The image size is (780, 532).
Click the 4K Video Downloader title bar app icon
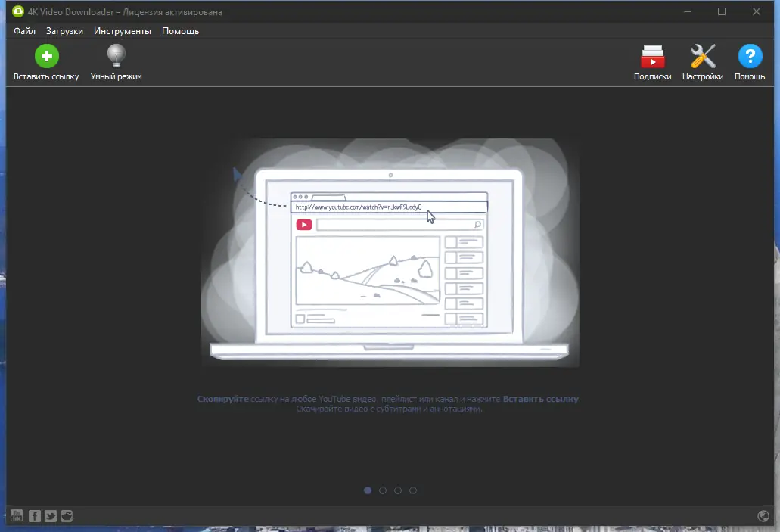coord(18,11)
